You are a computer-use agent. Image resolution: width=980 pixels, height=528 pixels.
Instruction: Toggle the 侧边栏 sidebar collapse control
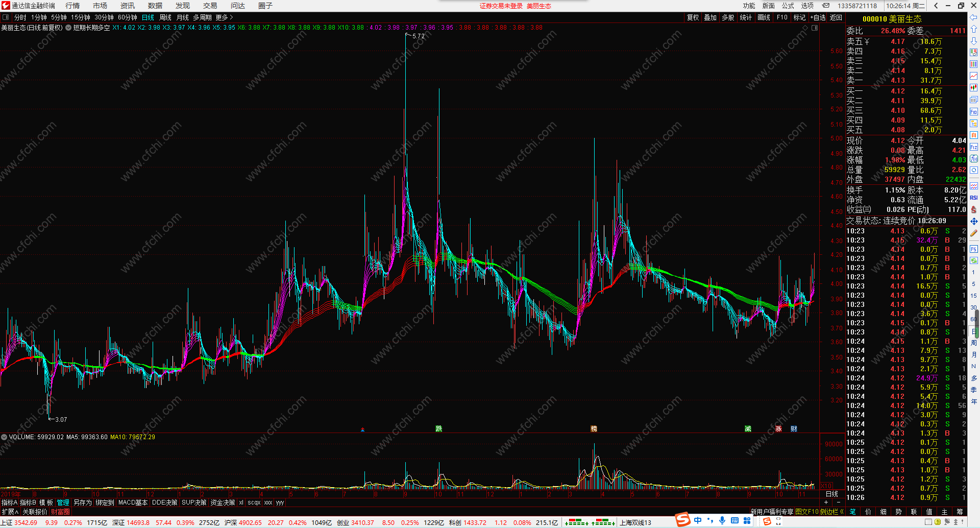tap(832, 512)
